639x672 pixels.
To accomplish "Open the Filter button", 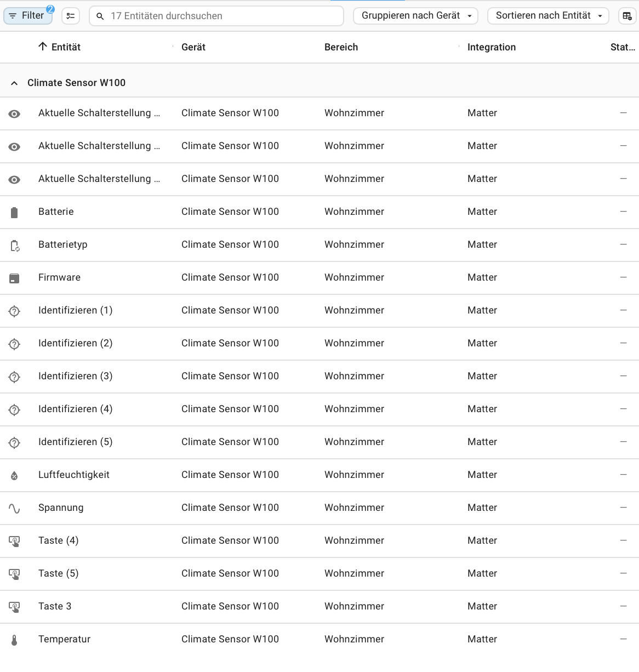I will click(x=28, y=16).
